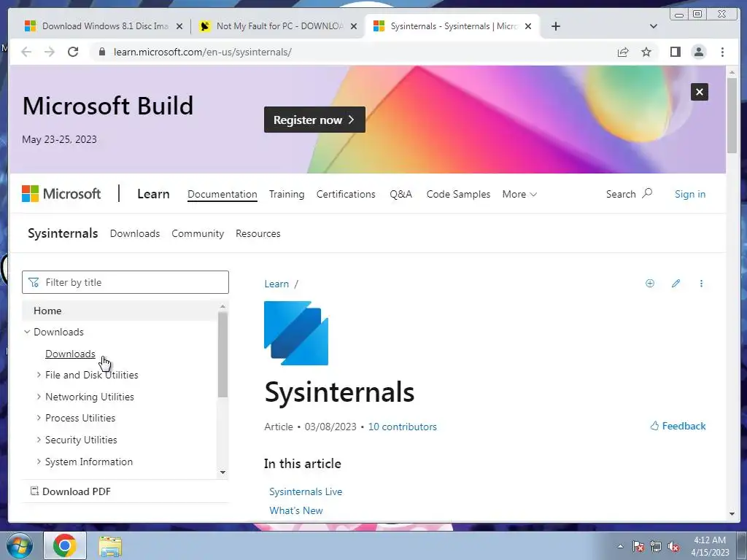
Task: Expand the More dropdown menu
Action: click(519, 194)
